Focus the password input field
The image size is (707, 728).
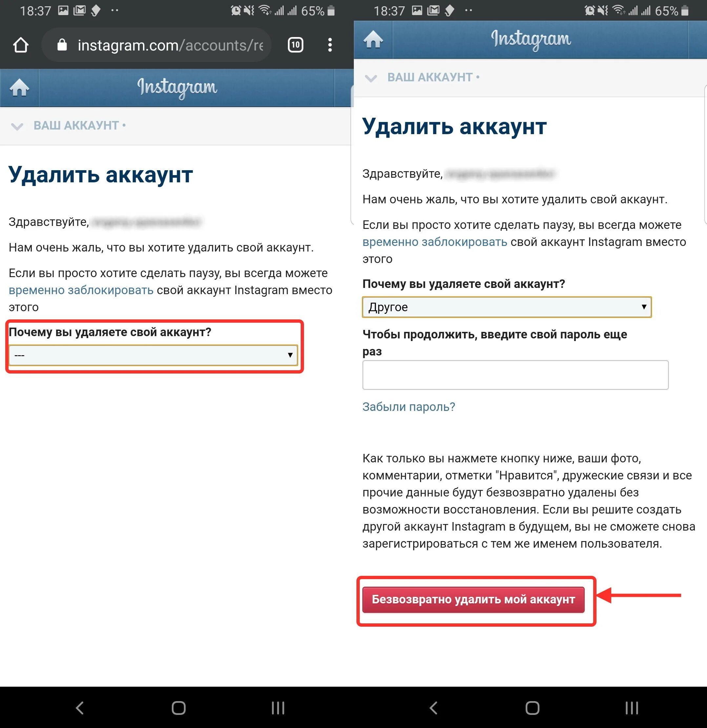[x=515, y=375]
